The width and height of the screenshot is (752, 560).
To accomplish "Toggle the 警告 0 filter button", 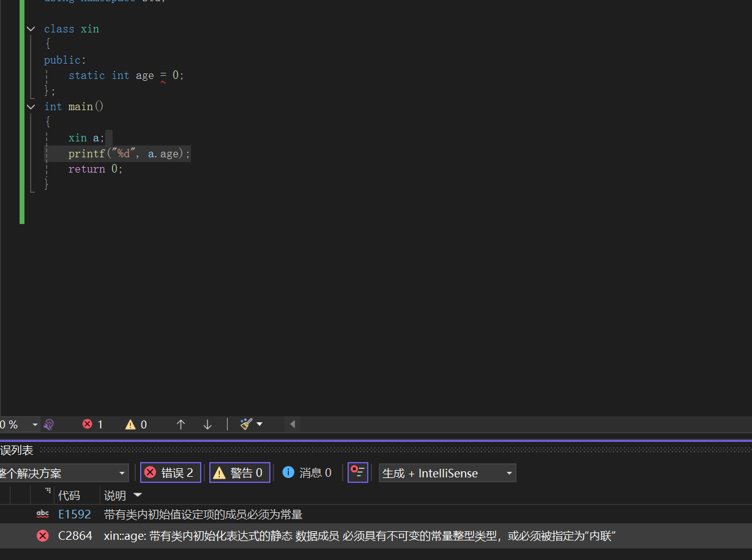I will pyautogui.click(x=240, y=472).
